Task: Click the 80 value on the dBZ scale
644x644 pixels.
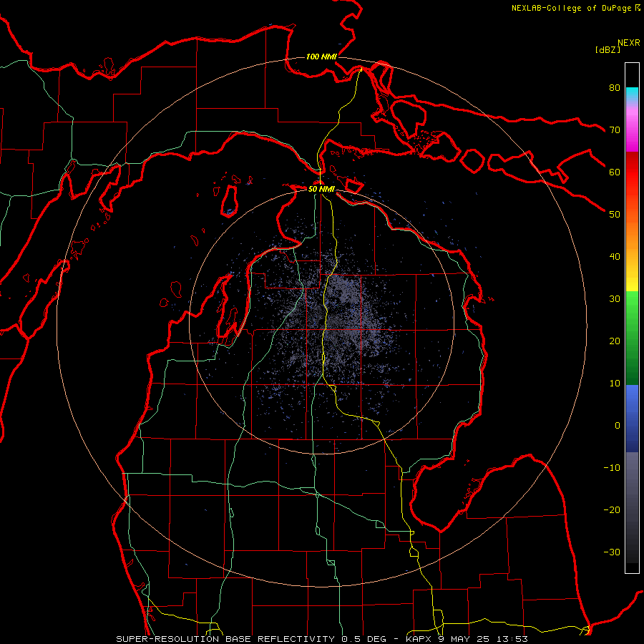Action: (x=615, y=88)
